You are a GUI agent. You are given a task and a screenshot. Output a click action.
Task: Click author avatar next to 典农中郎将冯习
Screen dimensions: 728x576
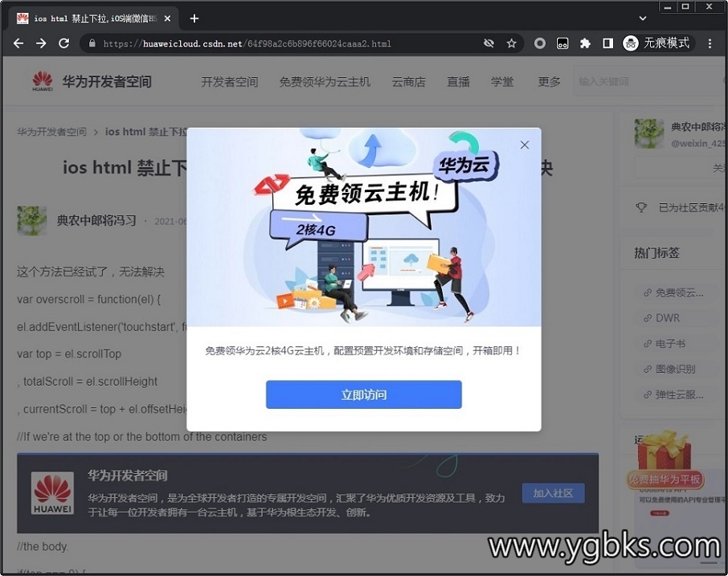(x=31, y=220)
